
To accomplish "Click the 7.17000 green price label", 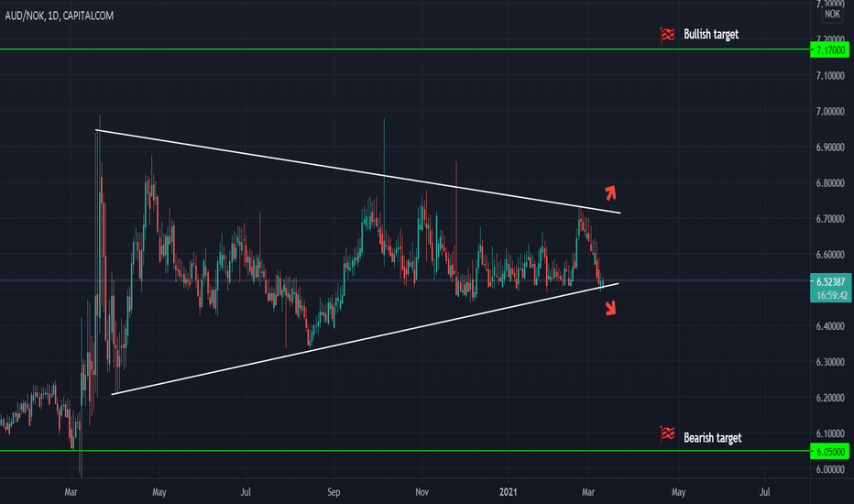I will tap(830, 50).
